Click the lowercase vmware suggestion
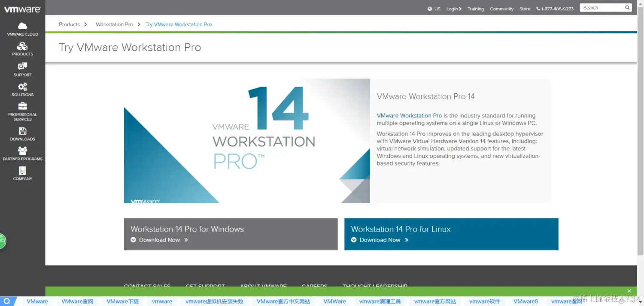 click(162, 301)
